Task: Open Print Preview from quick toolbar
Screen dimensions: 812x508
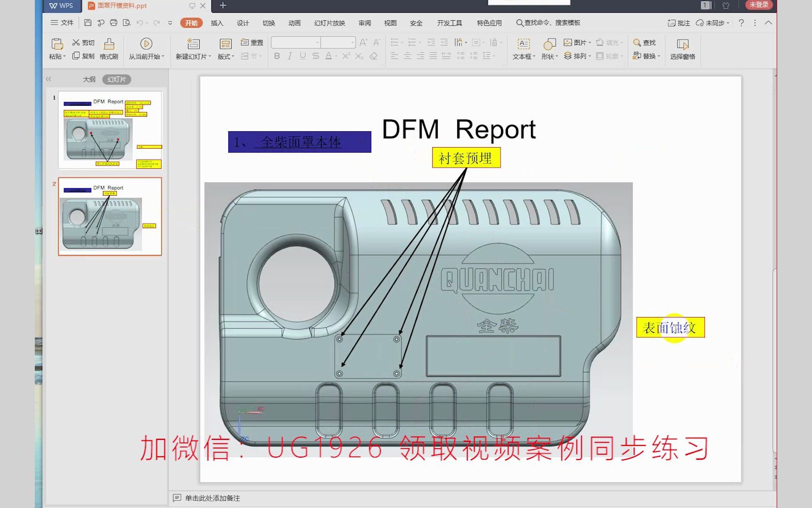Action: point(126,23)
